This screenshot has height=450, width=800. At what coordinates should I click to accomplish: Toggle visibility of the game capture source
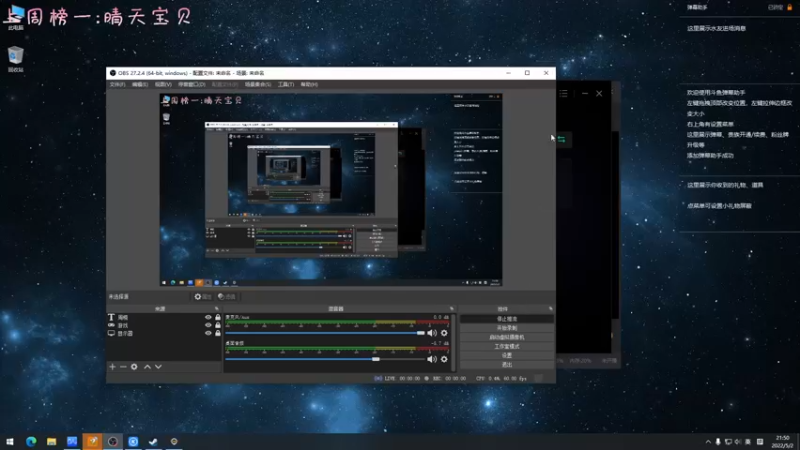coord(208,326)
